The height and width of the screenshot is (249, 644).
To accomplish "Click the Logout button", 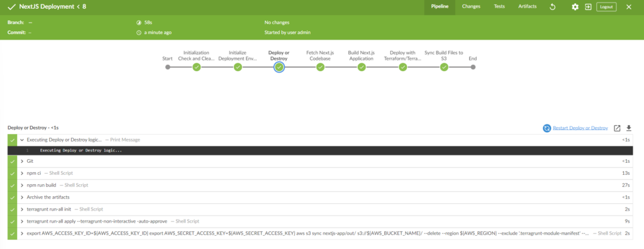I will click(x=606, y=7).
